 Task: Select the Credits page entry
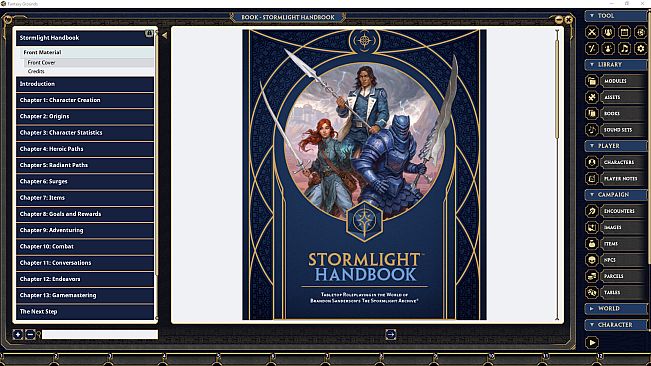click(x=88, y=71)
